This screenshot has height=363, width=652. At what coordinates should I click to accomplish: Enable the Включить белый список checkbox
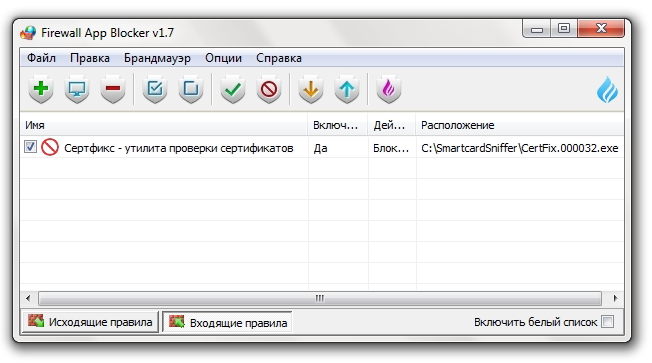click(608, 321)
